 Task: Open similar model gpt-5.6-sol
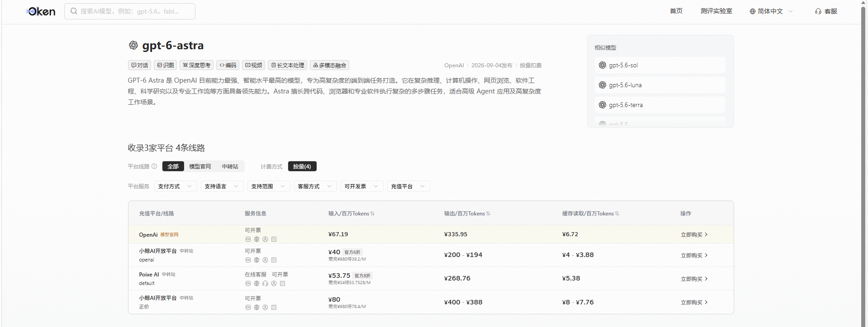point(660,65)
